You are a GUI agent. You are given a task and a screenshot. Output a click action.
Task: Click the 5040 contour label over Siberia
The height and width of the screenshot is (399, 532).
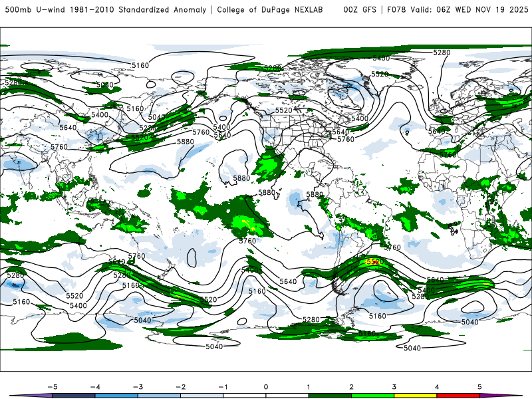point(105,84)
